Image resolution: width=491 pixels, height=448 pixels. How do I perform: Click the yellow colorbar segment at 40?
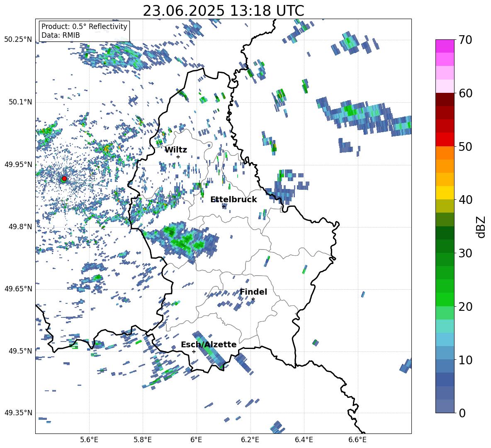coord(445,193)
